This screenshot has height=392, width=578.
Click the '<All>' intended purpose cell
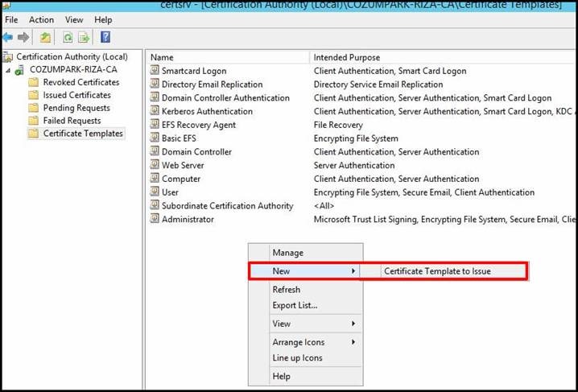(x=324, y=206)
